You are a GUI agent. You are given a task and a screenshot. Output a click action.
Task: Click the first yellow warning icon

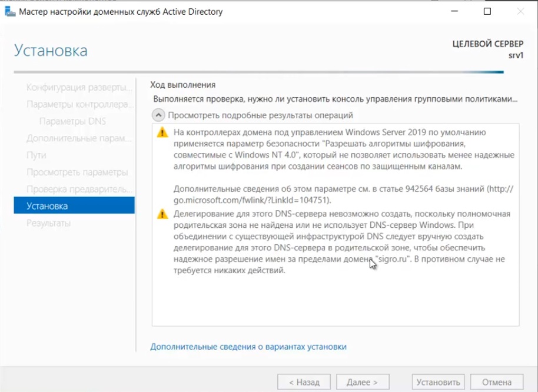click(x=162, y=133)
